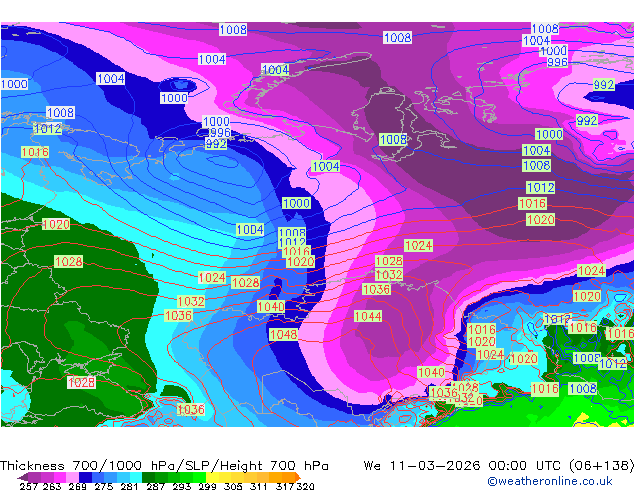Pick the brightest green legend swatch
634x490 pixels.
[x=199, y=477]
